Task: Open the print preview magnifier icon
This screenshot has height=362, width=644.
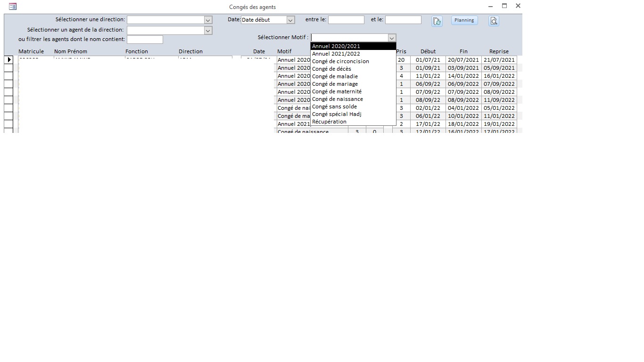Action: (x=494, y=21)
